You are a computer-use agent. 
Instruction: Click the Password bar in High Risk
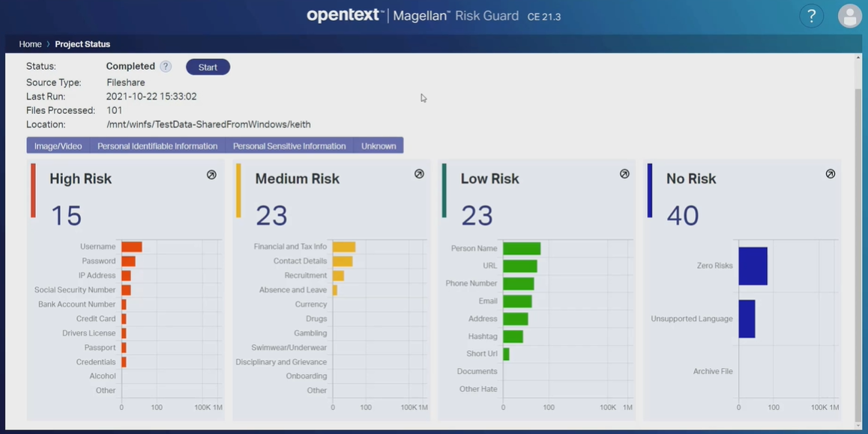(128, 262)
